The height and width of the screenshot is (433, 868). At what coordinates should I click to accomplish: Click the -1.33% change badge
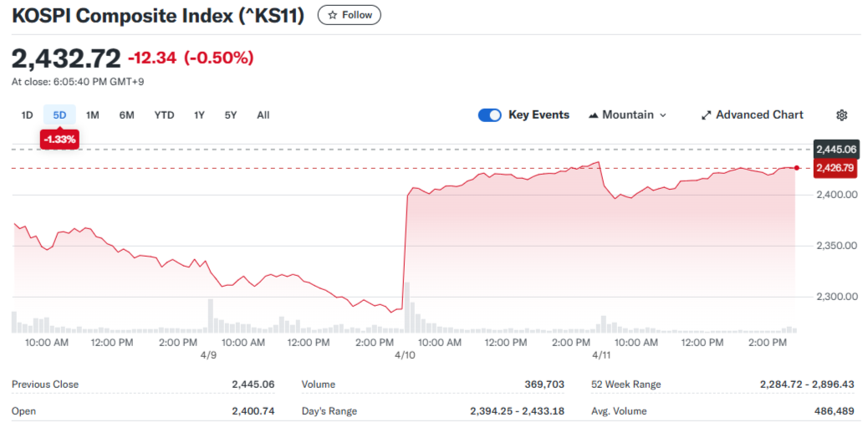pyautogui.click(x=59, y=140)
